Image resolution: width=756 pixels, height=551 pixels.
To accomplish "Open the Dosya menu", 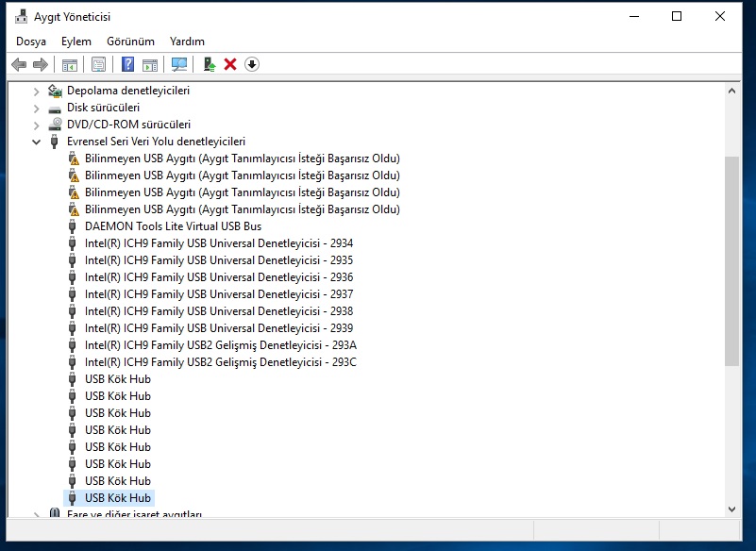I will (31, 42).
